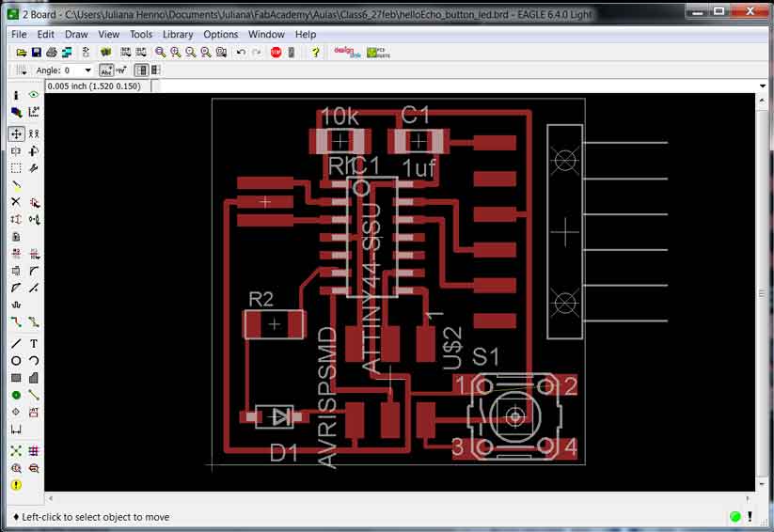
Task: Open the File menu
Action: click(19, 34)
